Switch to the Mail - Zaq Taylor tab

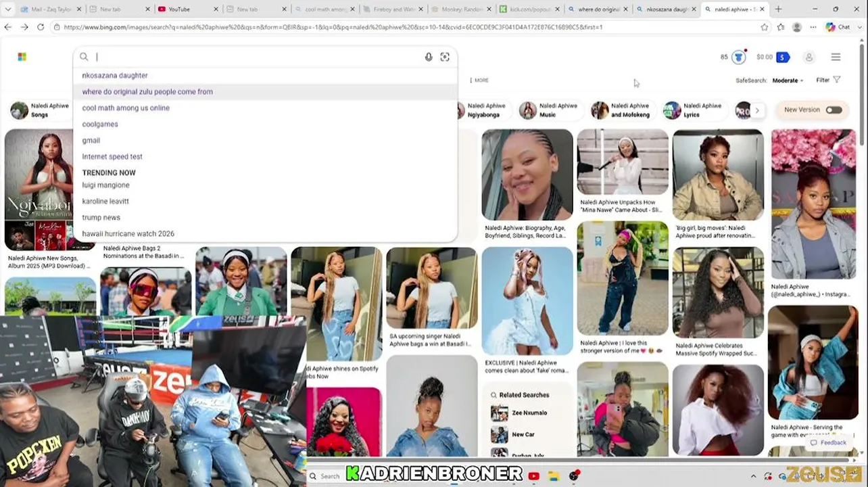[51, 9]
